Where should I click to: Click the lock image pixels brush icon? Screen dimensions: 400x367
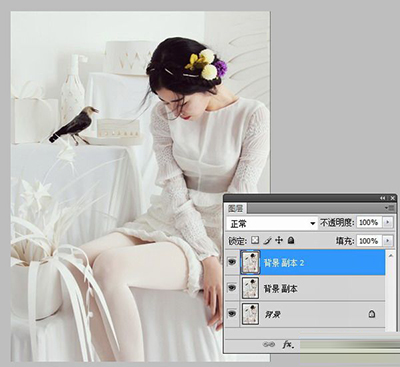pos(267,240)
